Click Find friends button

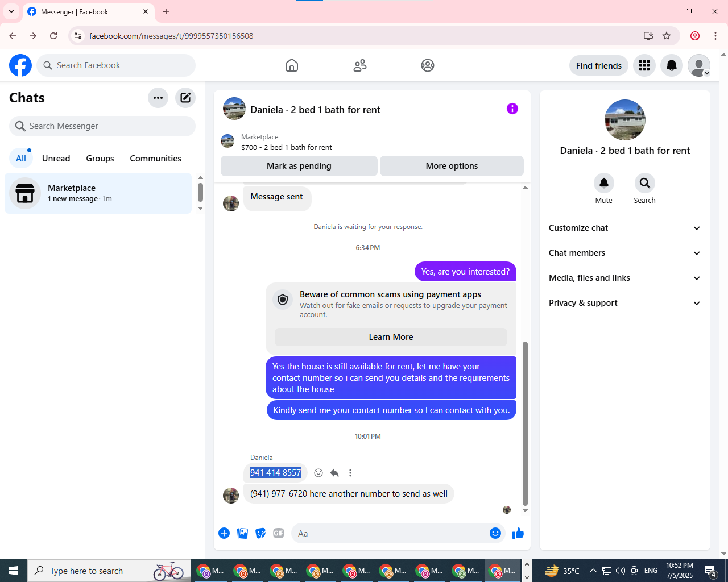click(x=599, y=65)
